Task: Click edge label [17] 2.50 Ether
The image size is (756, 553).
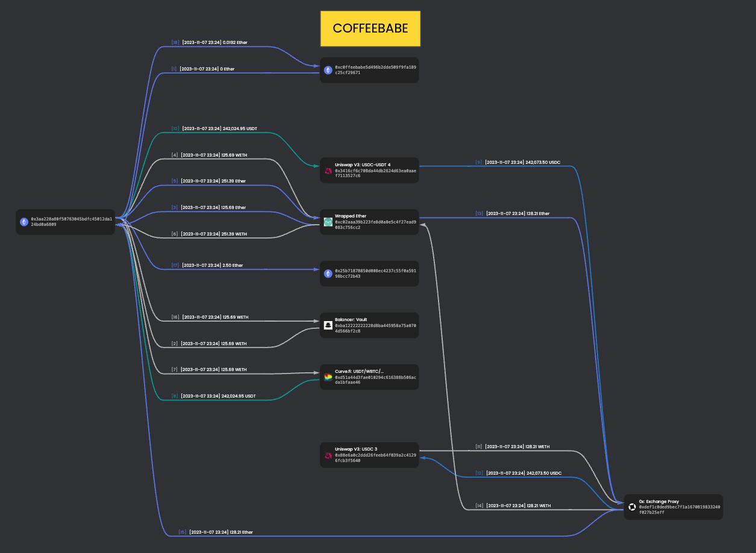Action: coord(207,265)
